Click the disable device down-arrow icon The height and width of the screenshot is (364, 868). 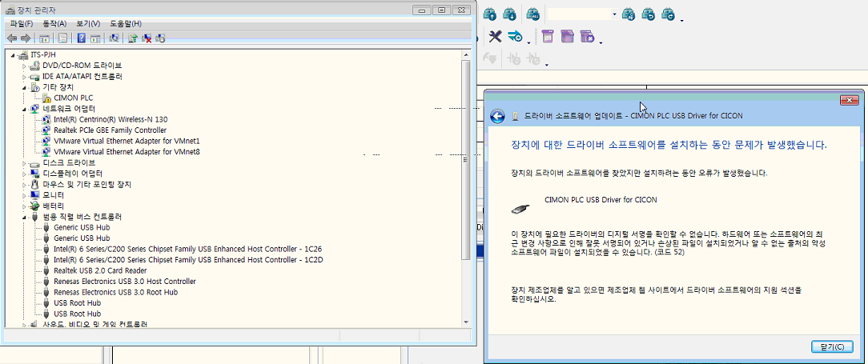[x=161, y=38]
